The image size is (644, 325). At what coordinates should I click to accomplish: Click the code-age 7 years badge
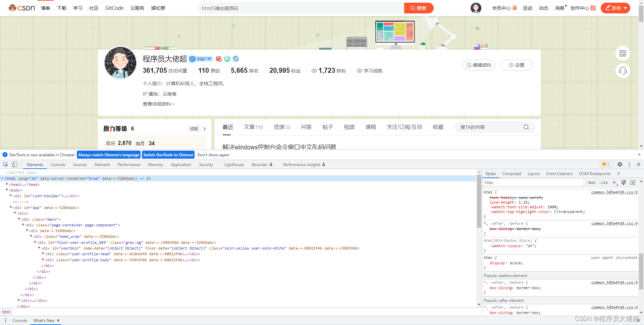click(201, 59)
